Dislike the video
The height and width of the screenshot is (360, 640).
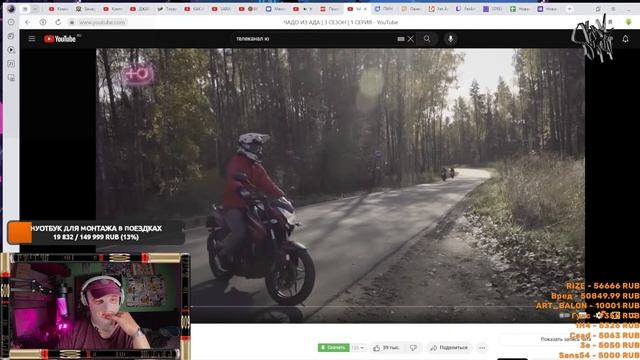(413, 348)
